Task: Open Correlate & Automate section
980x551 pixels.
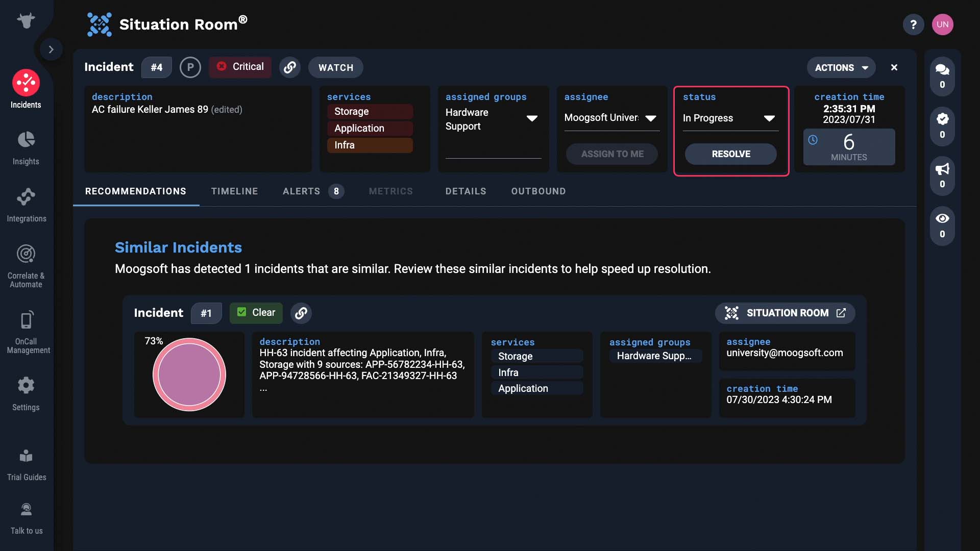Action: (x=26, y=266)
